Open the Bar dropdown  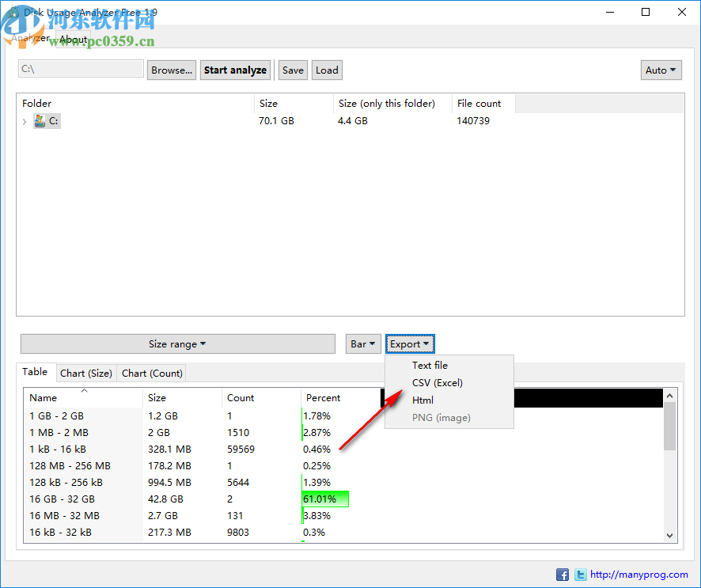[363, 343]
